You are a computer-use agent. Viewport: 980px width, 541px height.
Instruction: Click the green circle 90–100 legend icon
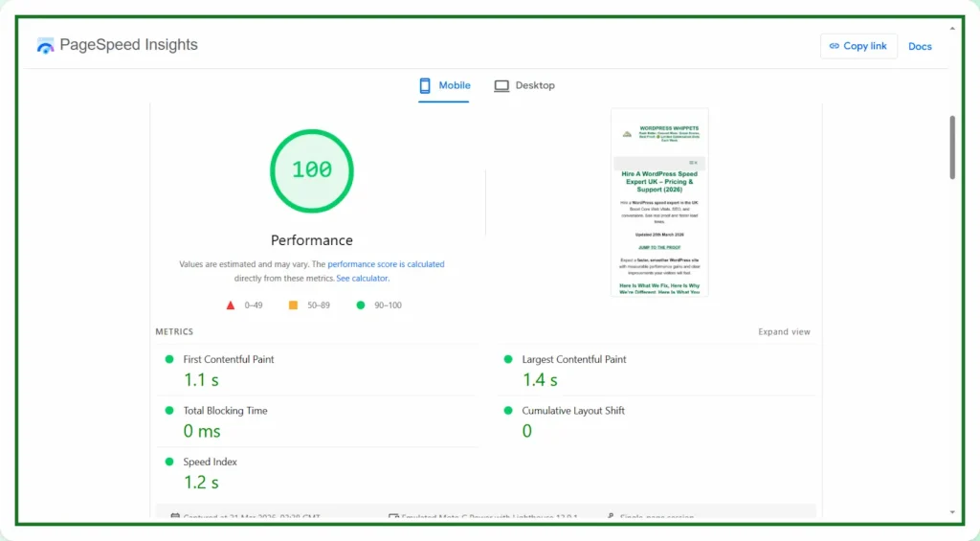click(361, 305)
